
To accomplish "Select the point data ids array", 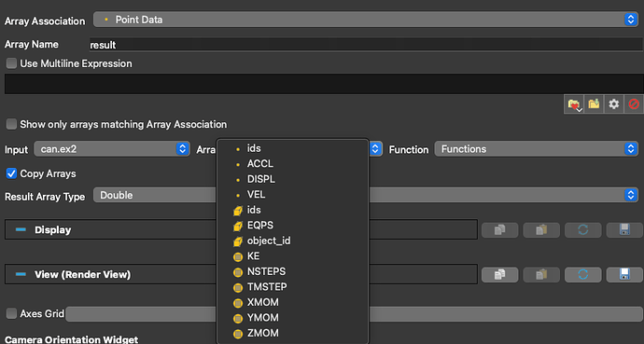I will click(x=292, y=148).
